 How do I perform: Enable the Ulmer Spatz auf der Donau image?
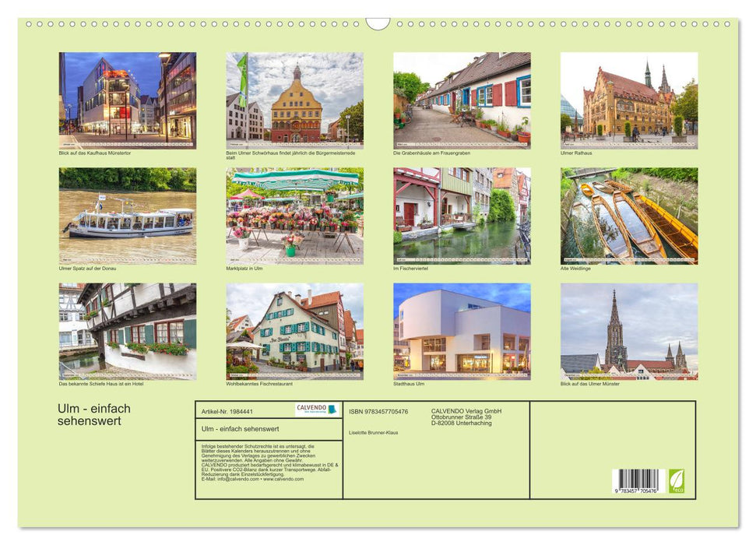tap(127, 214)
